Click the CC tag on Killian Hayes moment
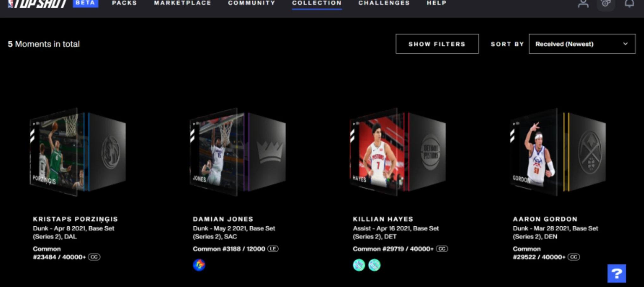The height and width of the screenshot is (287, 644). (442, 249)
